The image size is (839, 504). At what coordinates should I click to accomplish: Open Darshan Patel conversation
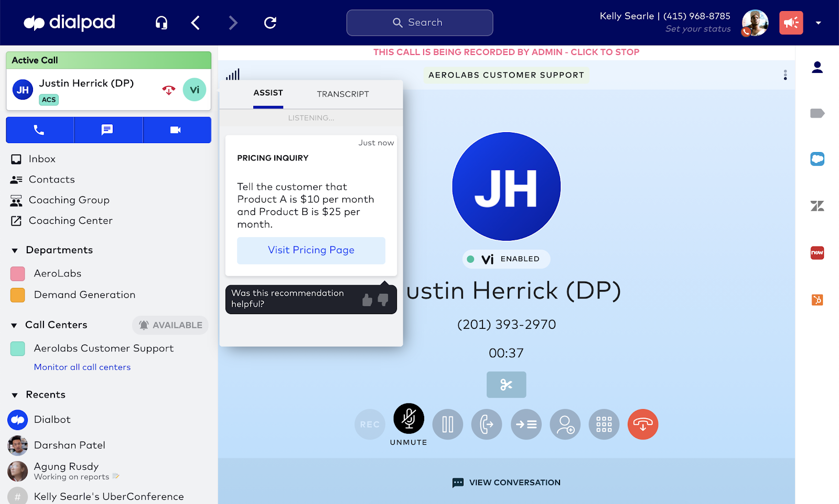69,445
